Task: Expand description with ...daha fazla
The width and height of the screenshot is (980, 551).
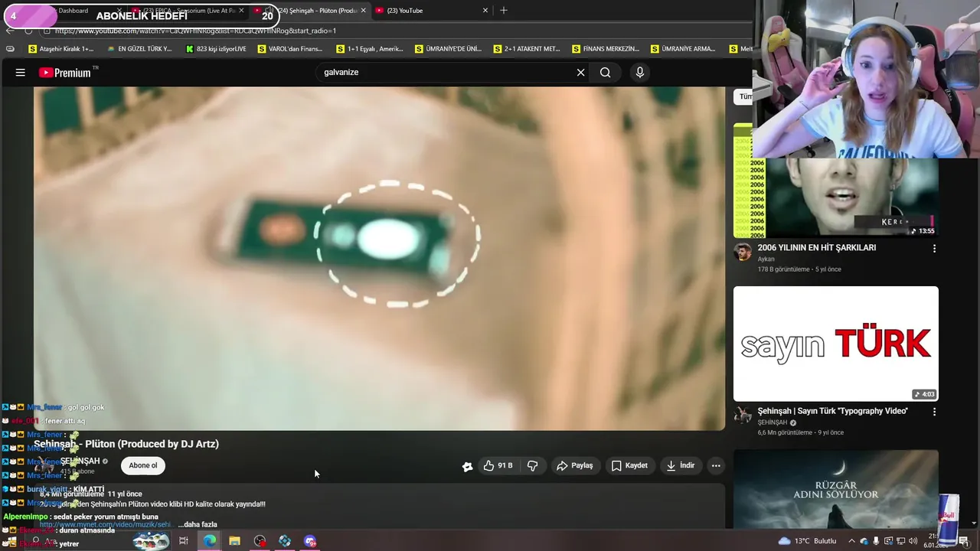Action: pos(198,524)
